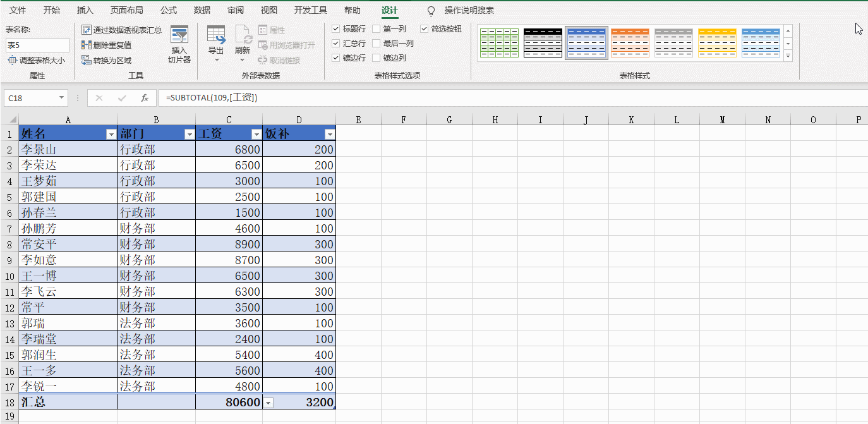
Task: Open the total row dropdown beside 80600
Action: [269, 402]
